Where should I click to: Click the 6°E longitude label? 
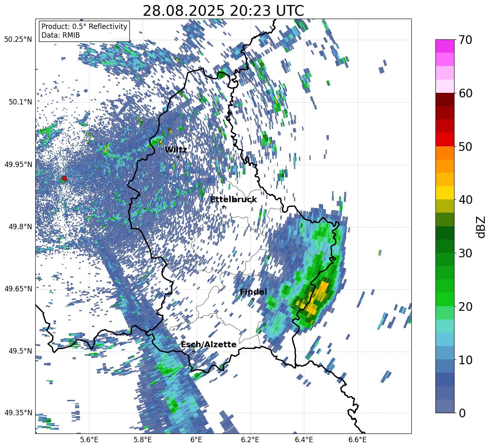pos(196,440)
